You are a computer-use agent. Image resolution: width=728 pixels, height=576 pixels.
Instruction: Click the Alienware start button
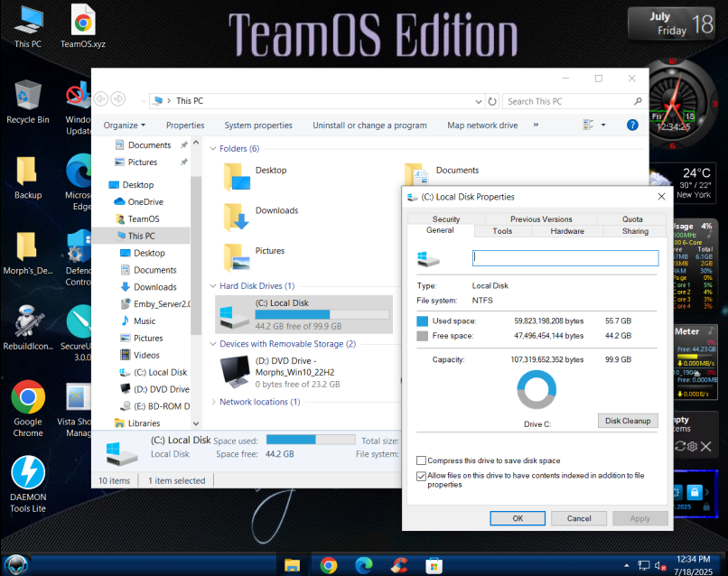pyautogui.click(x=15, y=565)
